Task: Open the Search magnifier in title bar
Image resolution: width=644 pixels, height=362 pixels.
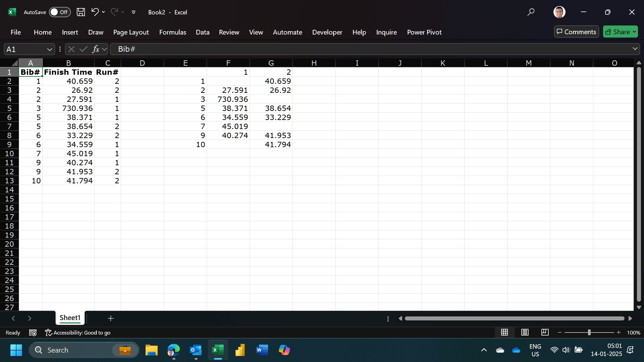Action: 531,12
